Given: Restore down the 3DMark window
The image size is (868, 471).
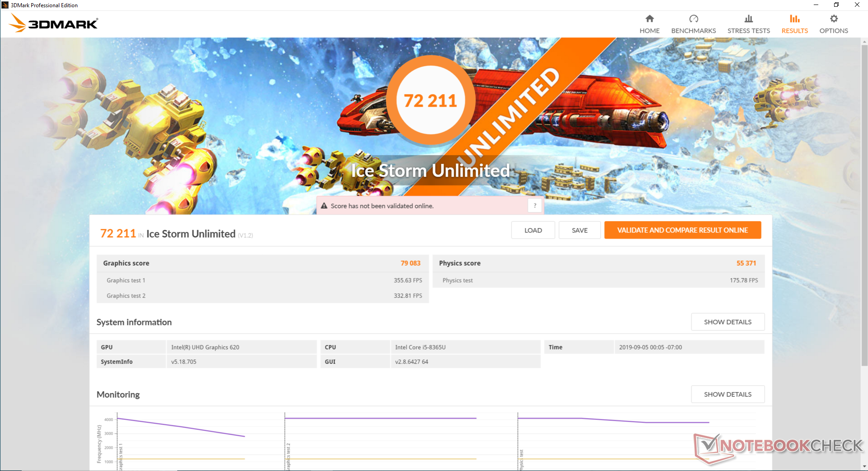Looking at the screenshot, I should point(836,5).
